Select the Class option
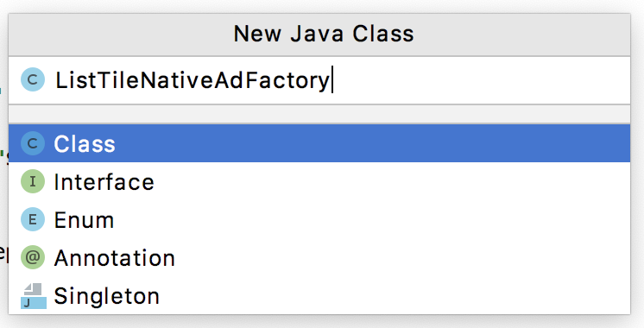This screenshot has width=644, height=328. pyautogui.click(x=319, y=143)
